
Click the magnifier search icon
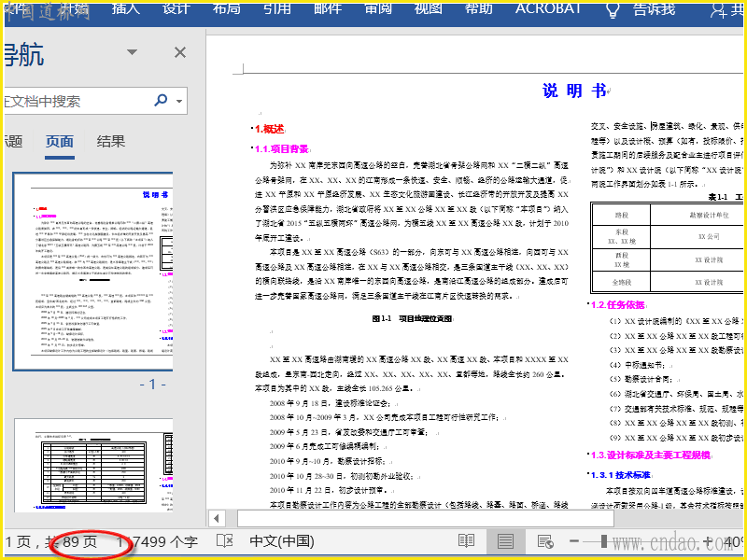click(x=161, y=100)
